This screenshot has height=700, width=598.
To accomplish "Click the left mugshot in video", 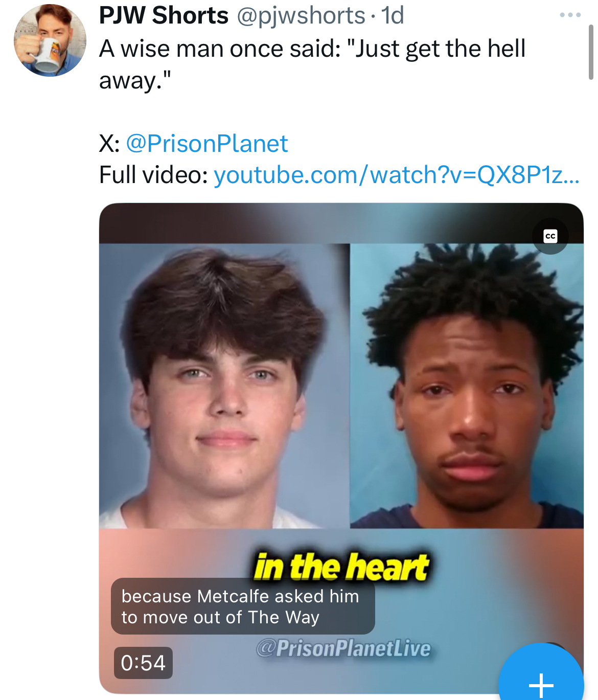I will (x=224, y=386).
